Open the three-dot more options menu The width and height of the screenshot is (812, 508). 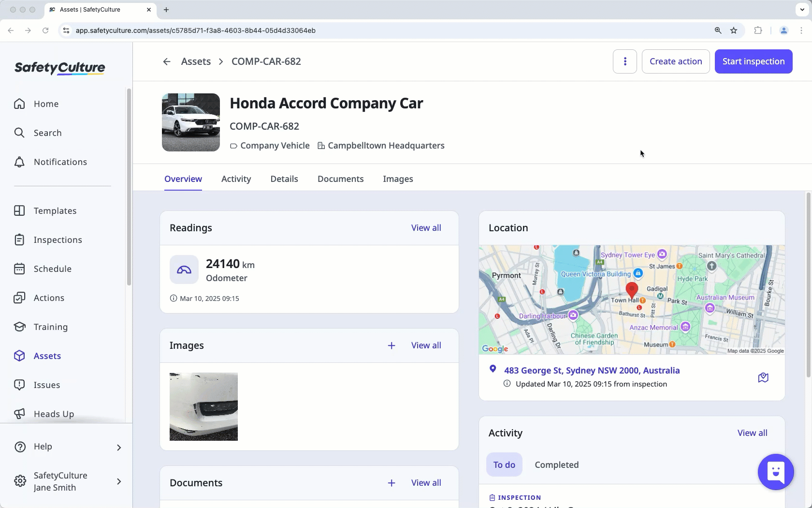coord(625,61)
